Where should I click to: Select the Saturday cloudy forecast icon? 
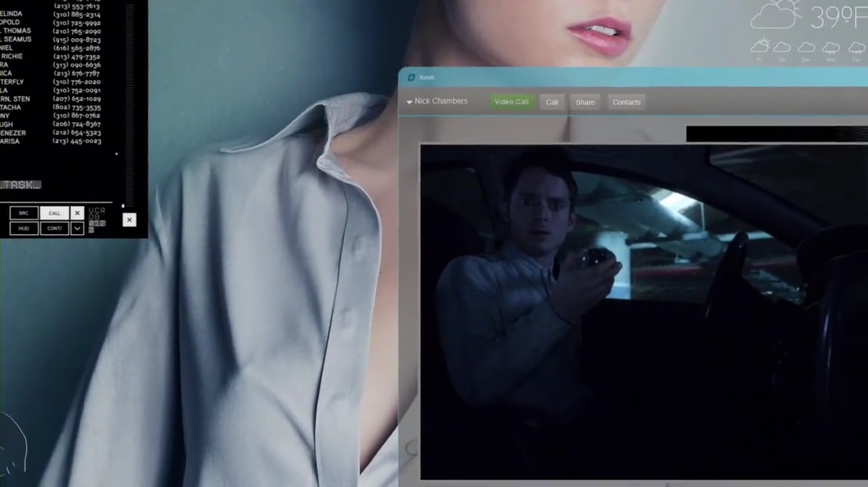coord(782,47)
